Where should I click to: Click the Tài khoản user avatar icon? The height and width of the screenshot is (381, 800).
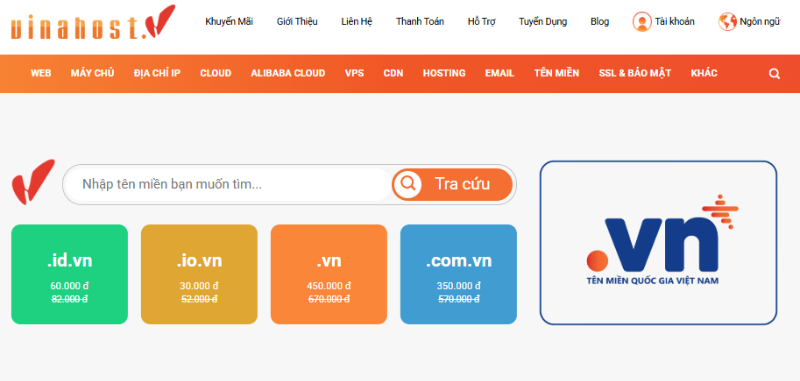[642, 22]
